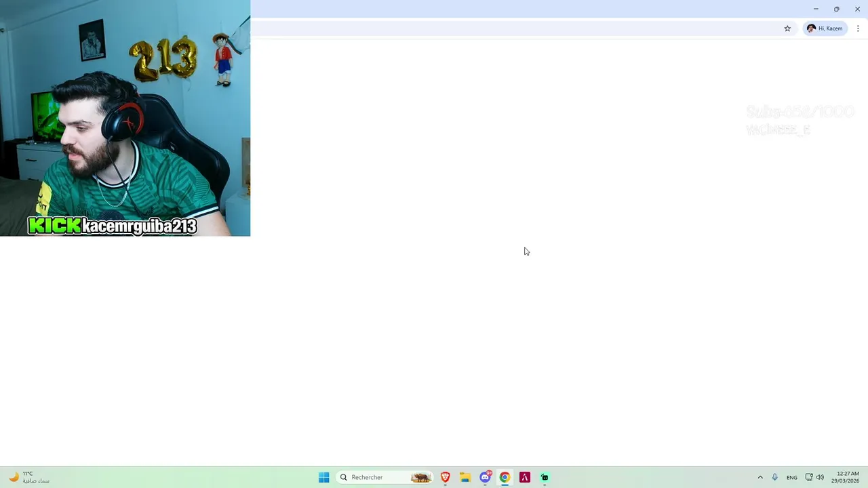Open File Explorer from the taskbar
This screenshot has width=868, height=488.
click(x=465, y=477)
